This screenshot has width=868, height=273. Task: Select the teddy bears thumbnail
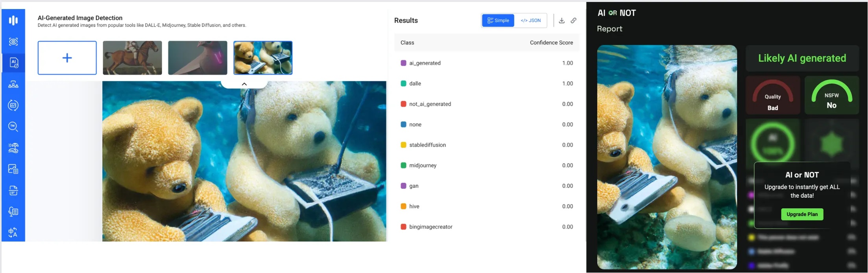click(x=263, y=58)
